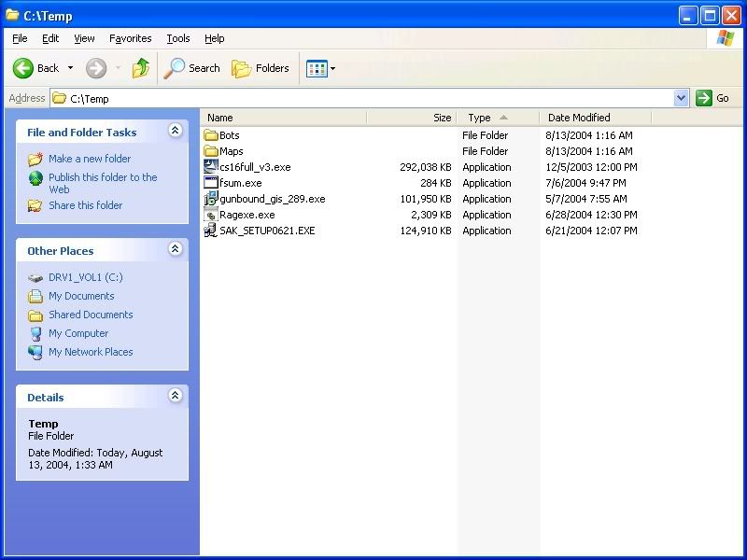
Task: Click the Make a new folder link
Action: [90, 159]
